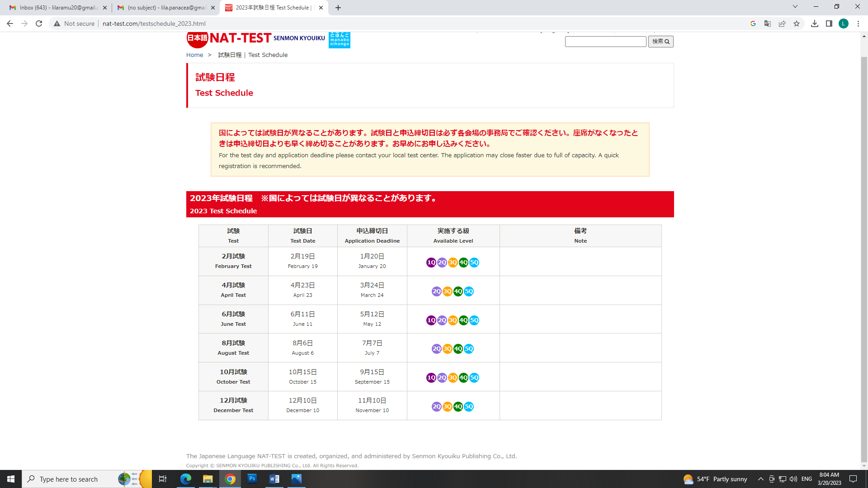Show hidden system tray icons

[x=760, y=479]
